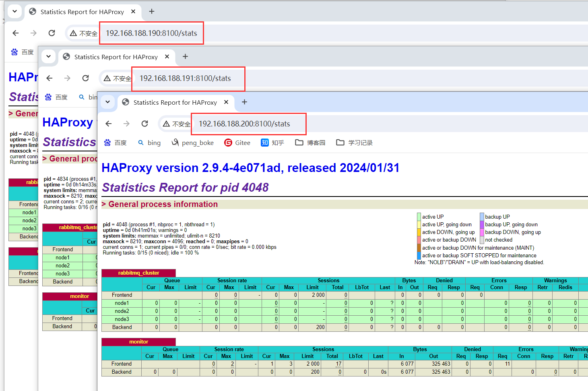Viewport: 588px width, 391px height.
Task: Close the tab in the 192.168.188.190 window
Action: click(133, 12)
